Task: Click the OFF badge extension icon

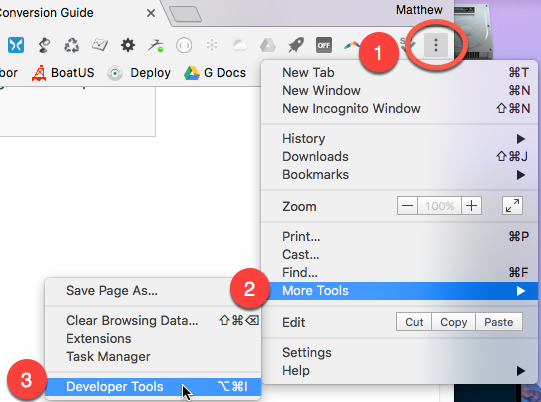Action: coord(324,45)
